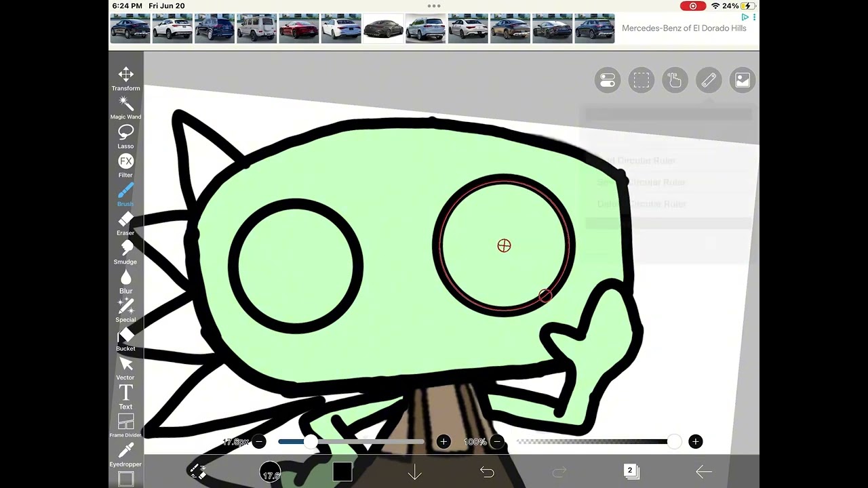Open the layers panel showing 2
Viewport: 868px width, 488px height.
click(631, 472)
